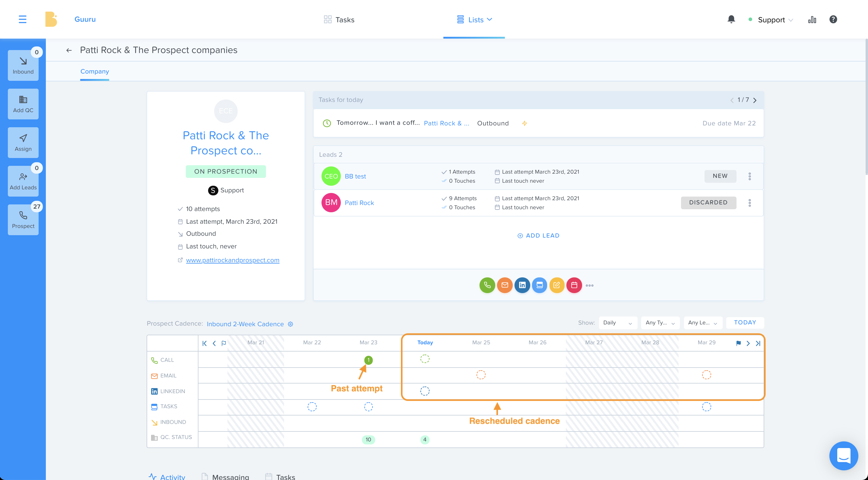Click the Guuru account name
The image size is (868, 480).
85,19
